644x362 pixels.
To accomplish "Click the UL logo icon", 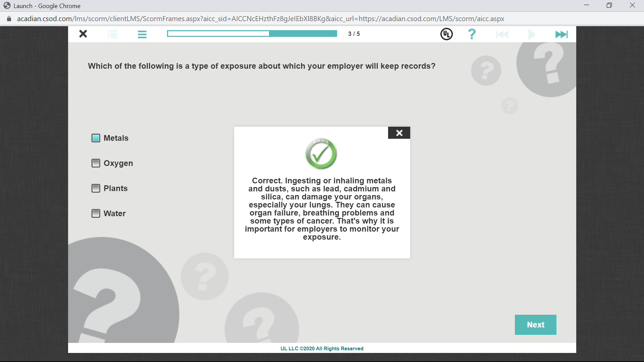I will tap(446, 34).
